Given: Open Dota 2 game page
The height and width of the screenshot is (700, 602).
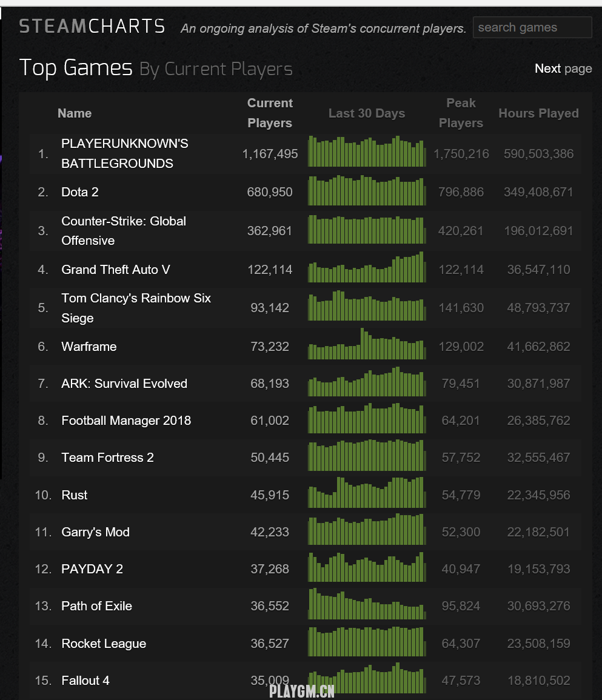Looking at the screenshot, I should click(x=80, y=192).
